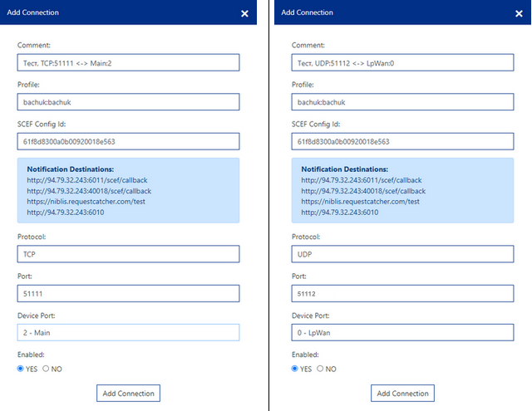Click Add Connection button in right dialog

(402, 393)
